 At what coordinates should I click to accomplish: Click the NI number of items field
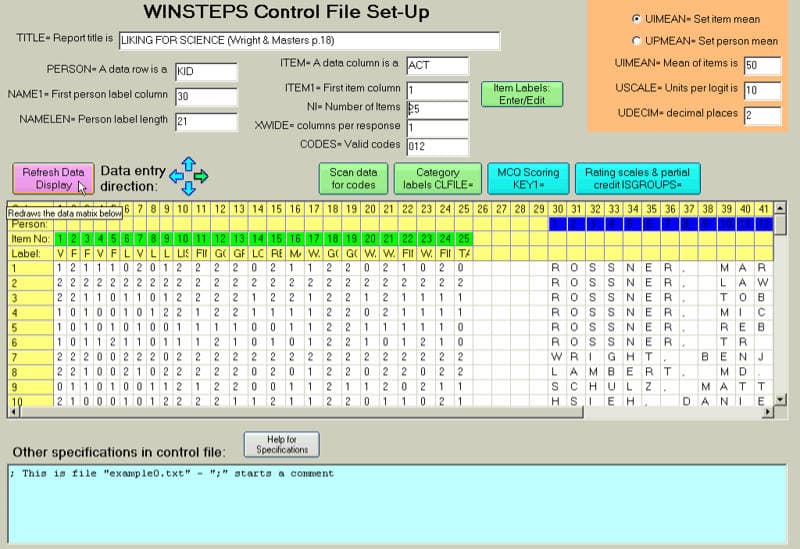pyautogui.click(x=437, y=109)
